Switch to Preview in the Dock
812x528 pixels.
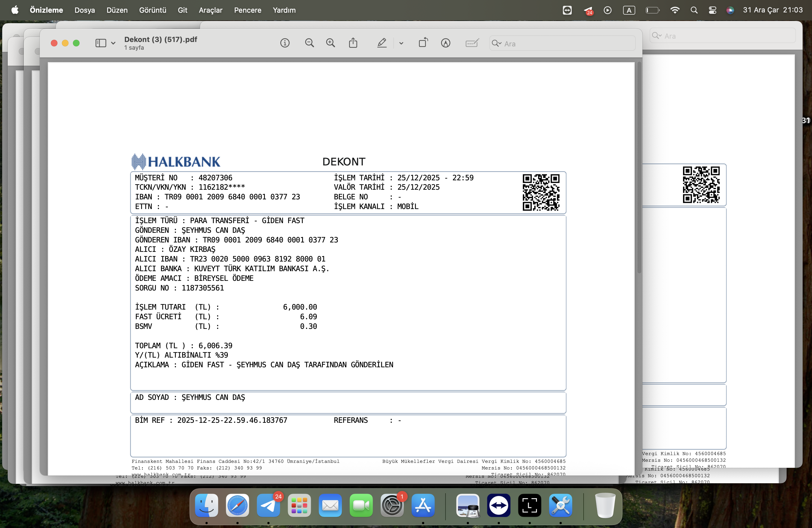[x=468, y=505]
